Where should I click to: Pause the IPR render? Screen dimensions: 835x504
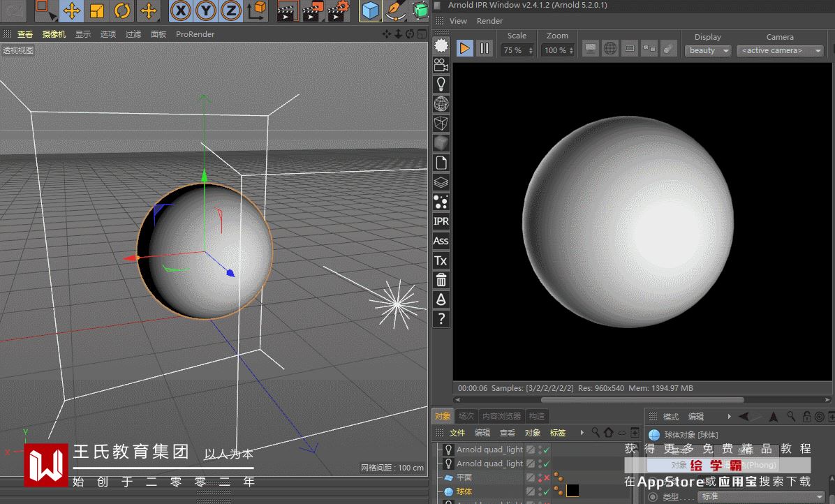[x=485, y=48]
